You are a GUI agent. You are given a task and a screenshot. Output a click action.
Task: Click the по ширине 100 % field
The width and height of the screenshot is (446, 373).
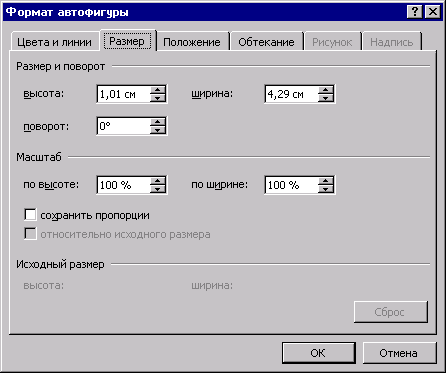(x=291, y=185)
